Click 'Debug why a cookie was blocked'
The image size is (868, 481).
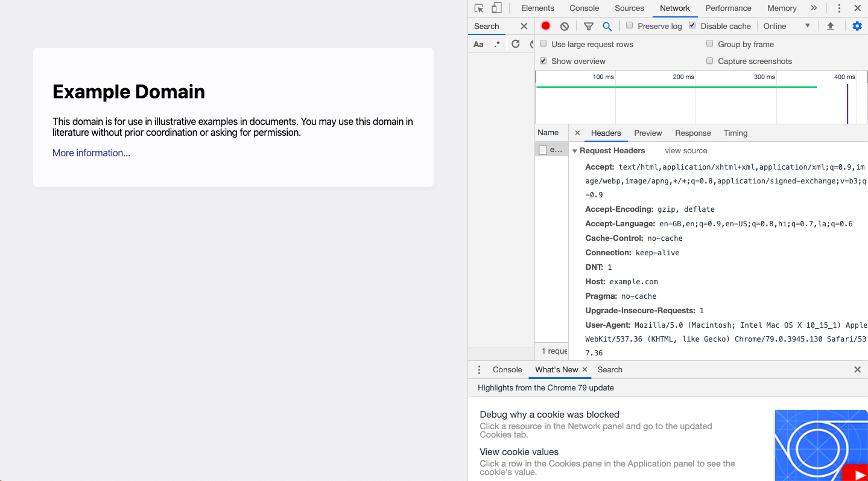[550, 415]
